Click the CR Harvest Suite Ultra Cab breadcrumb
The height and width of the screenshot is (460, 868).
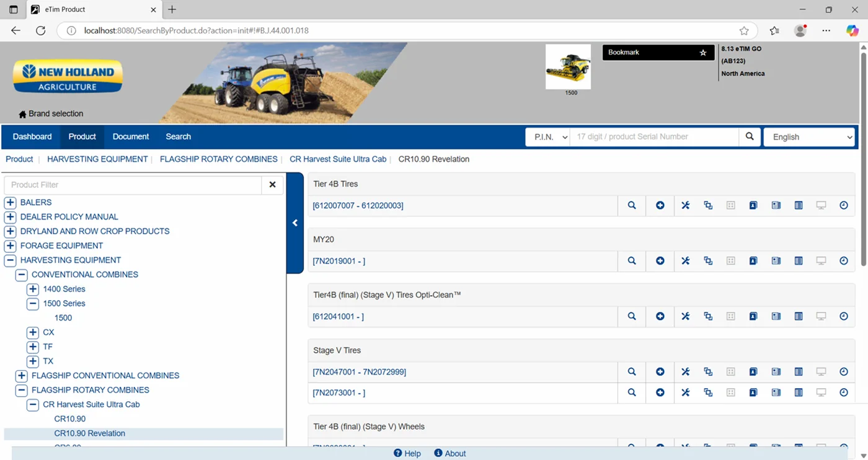coord(338,159)
